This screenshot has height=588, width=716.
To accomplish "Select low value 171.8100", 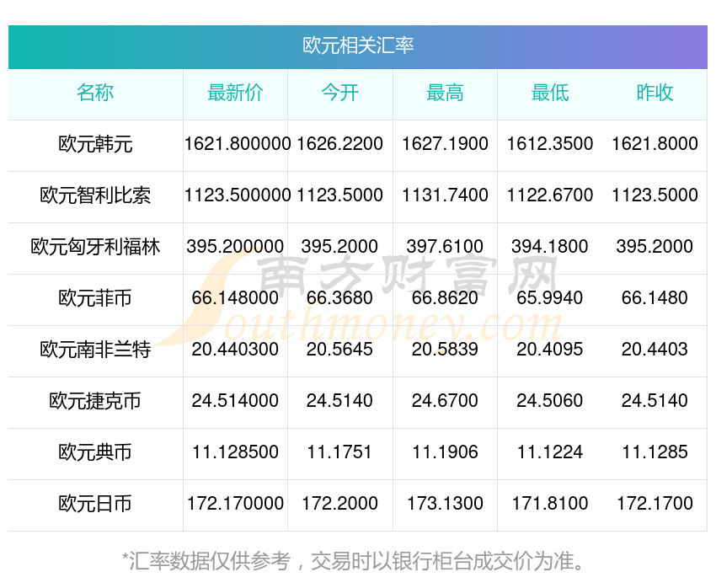I will pos(550,504).
